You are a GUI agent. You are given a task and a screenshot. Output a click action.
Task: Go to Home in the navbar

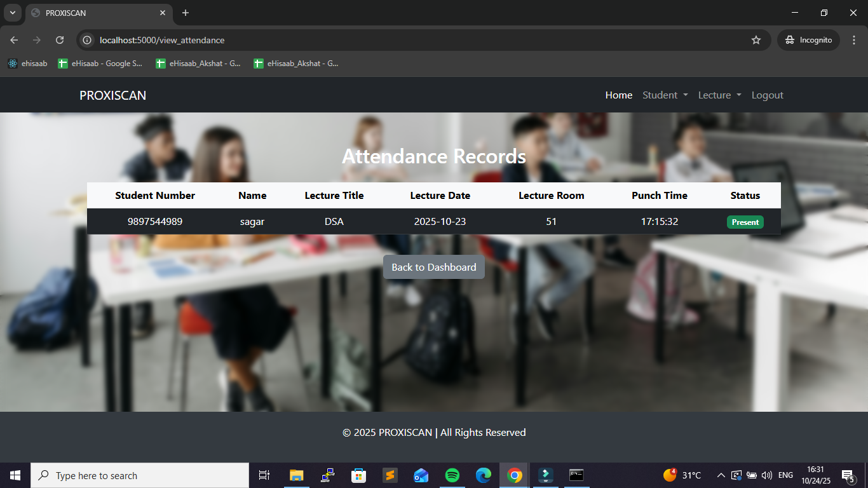(x=618, y=95)
